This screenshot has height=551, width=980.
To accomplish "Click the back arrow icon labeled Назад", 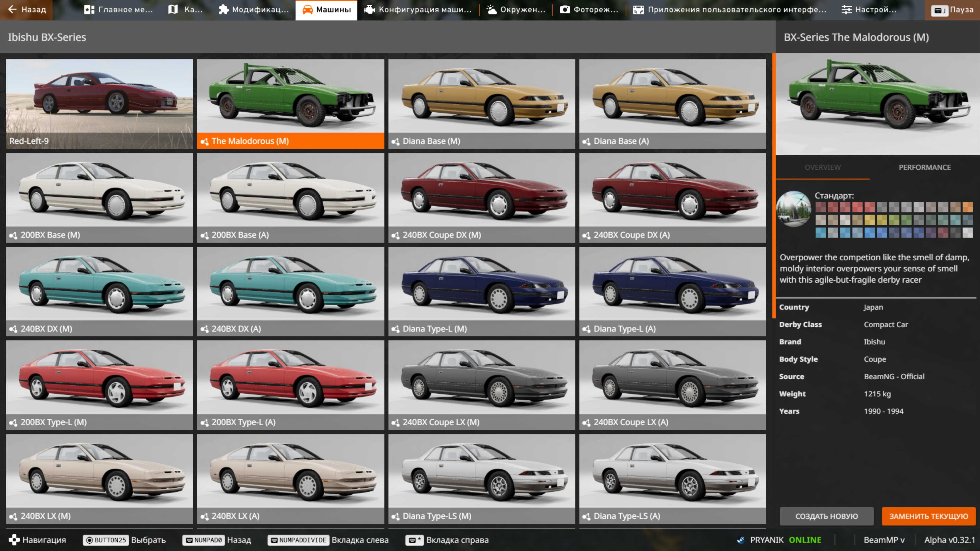I will (12, 9).
